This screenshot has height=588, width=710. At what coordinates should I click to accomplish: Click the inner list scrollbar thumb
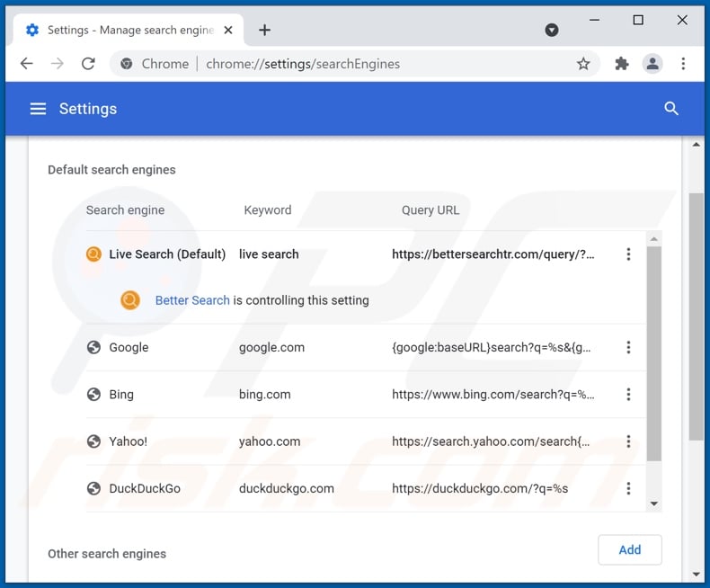point(654,353)
